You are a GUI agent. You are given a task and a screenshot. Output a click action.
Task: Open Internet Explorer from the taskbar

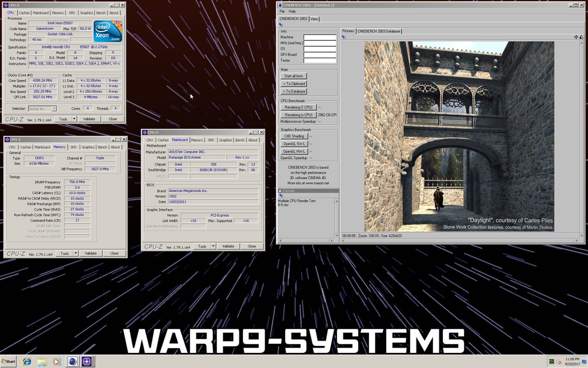point(27,362)
